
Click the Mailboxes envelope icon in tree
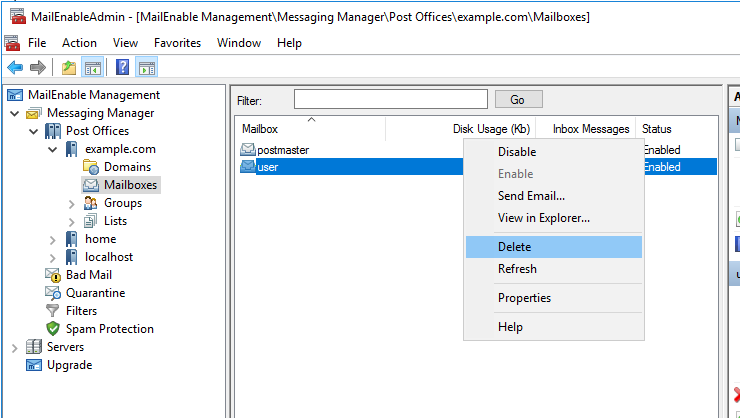(x=91, y=185)
